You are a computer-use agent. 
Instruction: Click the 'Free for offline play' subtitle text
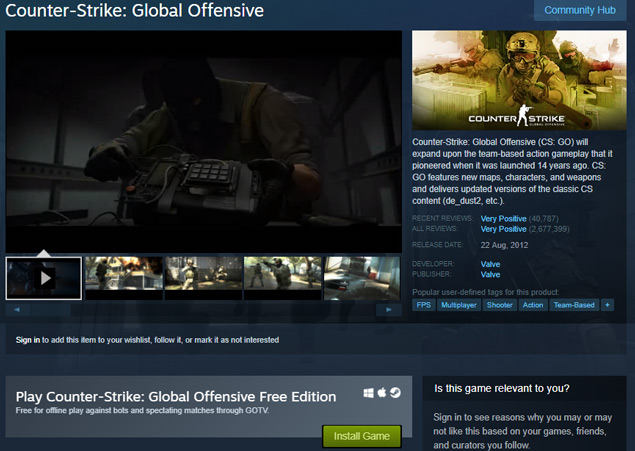(x=142, y=411)
